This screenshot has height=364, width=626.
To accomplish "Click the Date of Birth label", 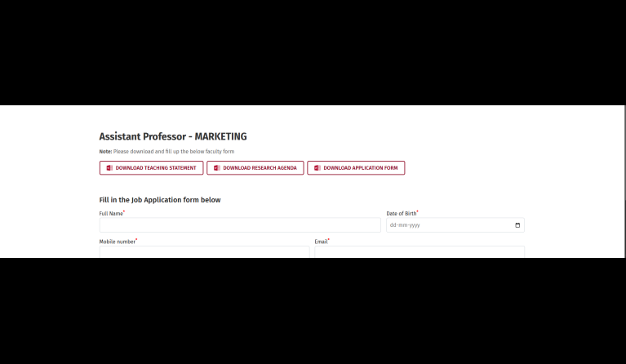I will pyautogui.click(x=401, y=213).
